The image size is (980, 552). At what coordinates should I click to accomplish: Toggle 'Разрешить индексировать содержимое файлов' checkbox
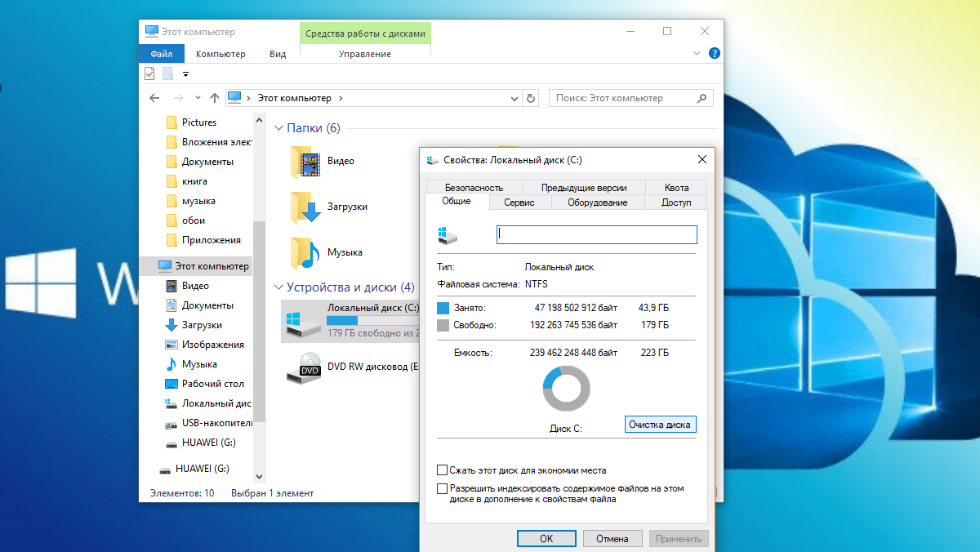(x=443, y=488)
